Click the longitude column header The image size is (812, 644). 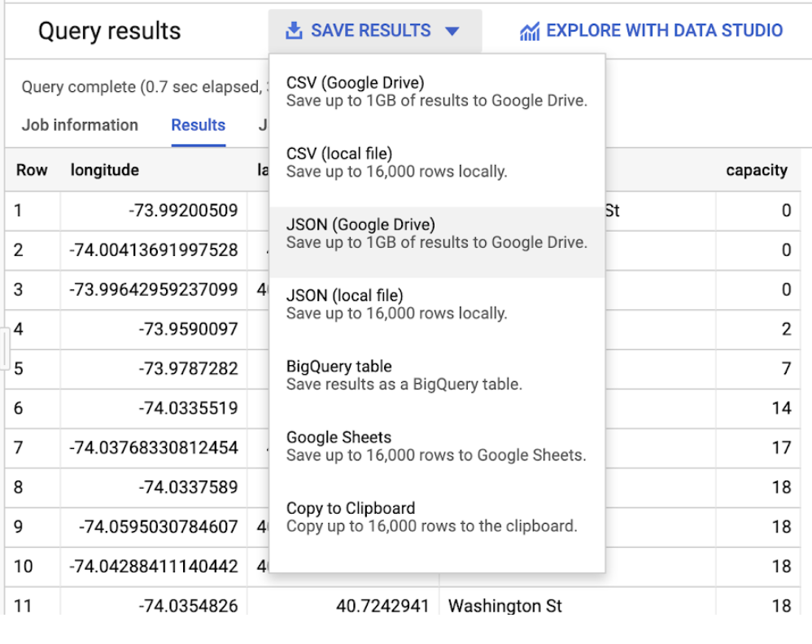click(x=104, y=170)
